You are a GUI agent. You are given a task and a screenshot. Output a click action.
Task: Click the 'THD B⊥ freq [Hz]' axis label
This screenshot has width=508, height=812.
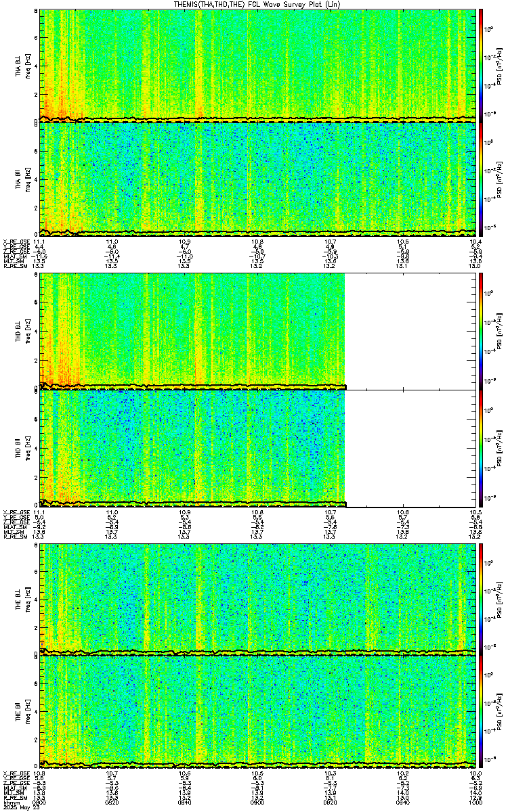tap(23, 331)
